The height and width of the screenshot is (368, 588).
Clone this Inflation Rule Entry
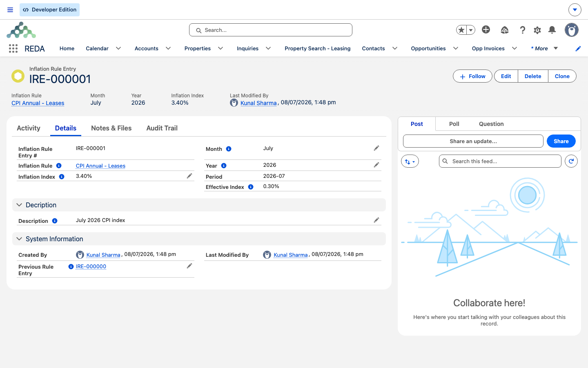562,76
